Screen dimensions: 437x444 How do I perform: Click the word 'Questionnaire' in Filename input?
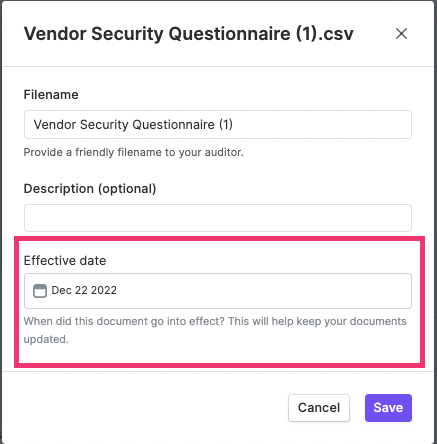(x=173, y=125)
